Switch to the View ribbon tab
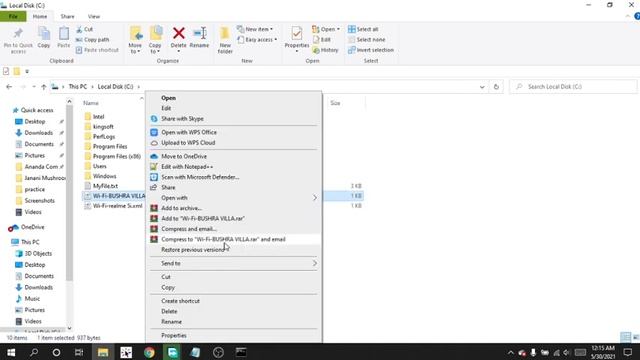 (x=94, y=16)
